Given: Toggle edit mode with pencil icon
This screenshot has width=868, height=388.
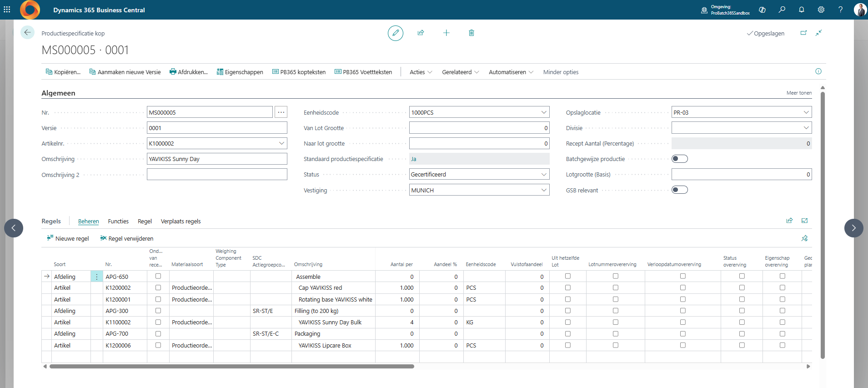Looking at the screenshot, I should [x=396, y=33].
